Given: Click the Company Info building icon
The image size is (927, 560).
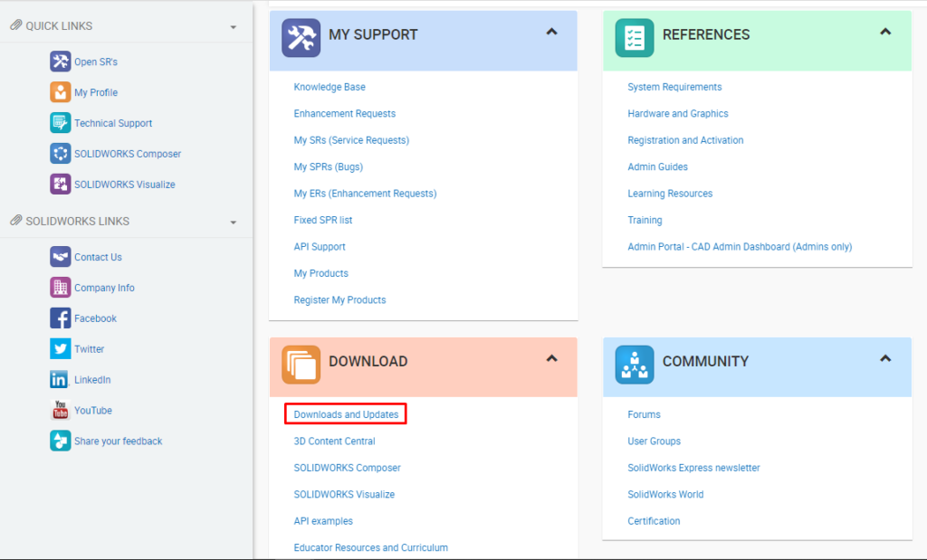Looking at the screenshot, I should pos(57,287).
